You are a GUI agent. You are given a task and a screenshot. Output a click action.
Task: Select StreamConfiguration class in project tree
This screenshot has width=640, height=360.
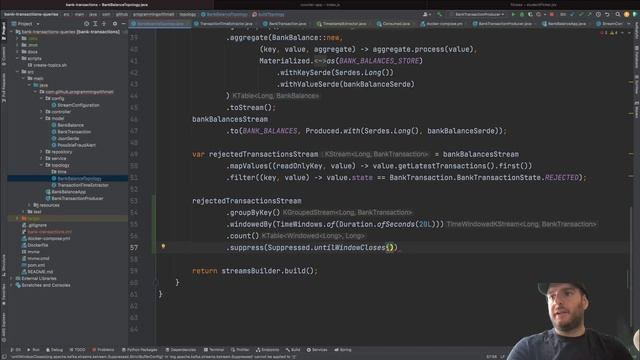pyautogui.click(x=78, y=105)
